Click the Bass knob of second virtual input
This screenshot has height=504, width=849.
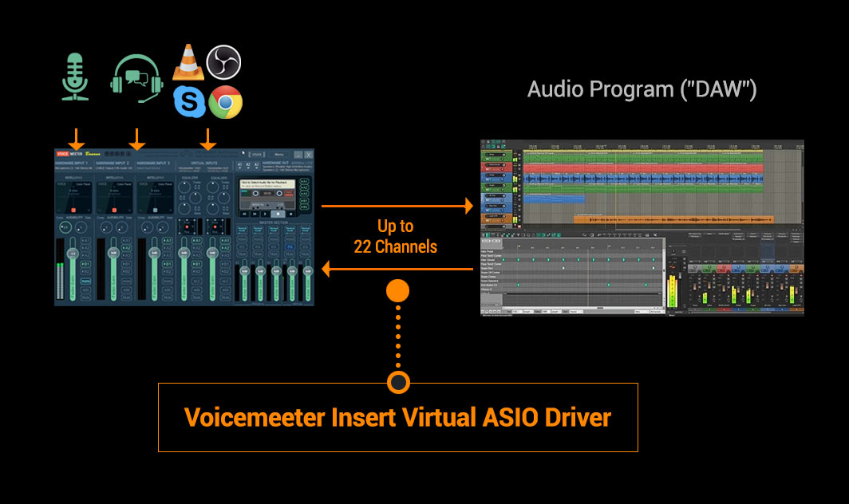(x=213, y=208)
